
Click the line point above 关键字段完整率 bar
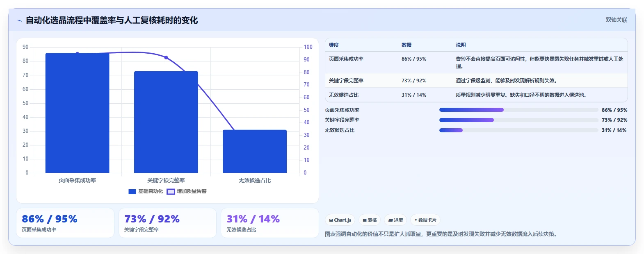[166, 57]
